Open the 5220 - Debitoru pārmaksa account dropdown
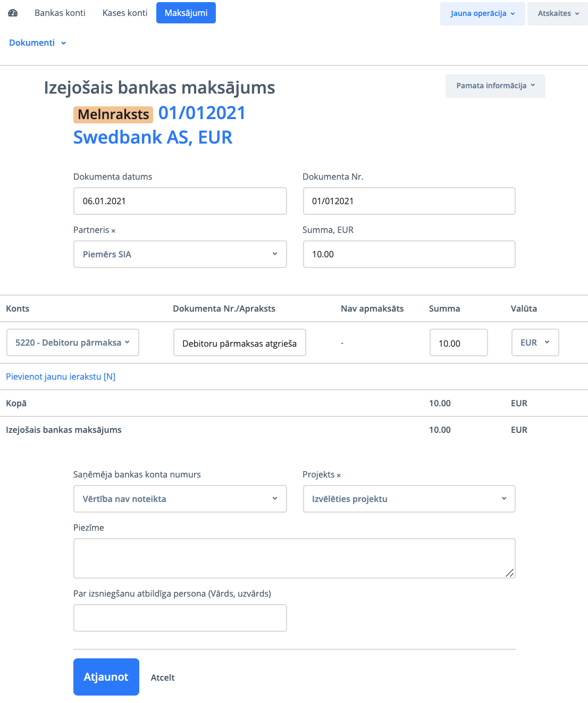 (x=73, y=342)
